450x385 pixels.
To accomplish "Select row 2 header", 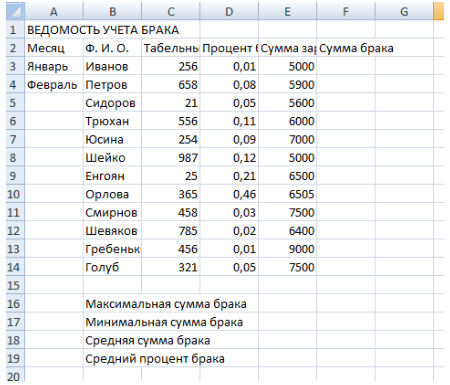I will [x=13, y=48].
